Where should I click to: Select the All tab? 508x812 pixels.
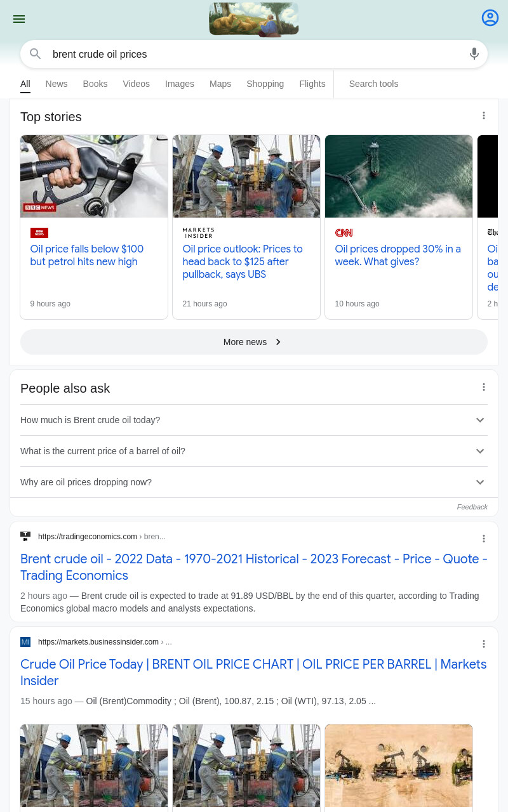click(x=25, y=84)
